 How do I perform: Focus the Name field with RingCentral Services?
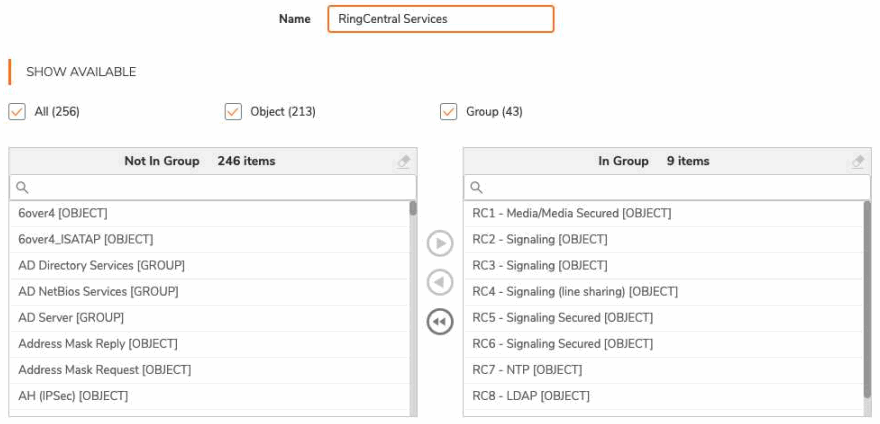coord(441,19)
